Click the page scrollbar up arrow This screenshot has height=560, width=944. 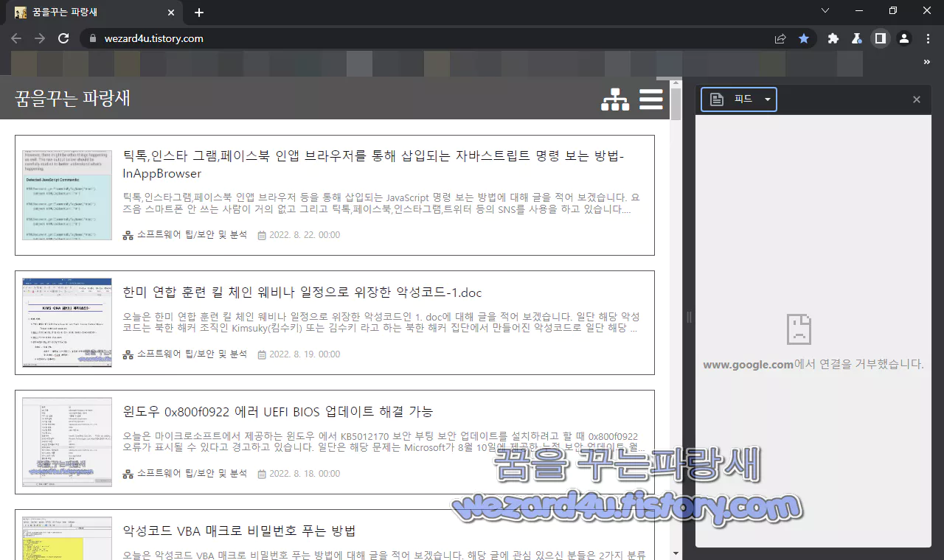[x=676, y=82]
